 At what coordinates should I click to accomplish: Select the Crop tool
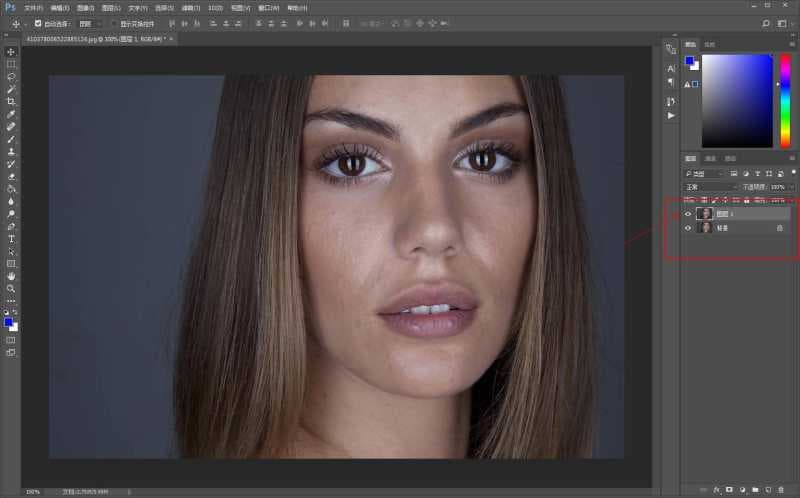[11, 101]
